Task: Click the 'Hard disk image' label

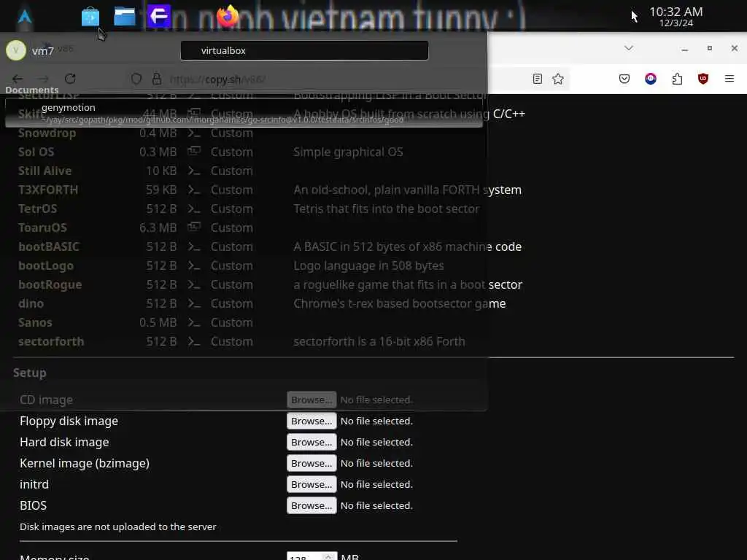Action: coord(64,443)
